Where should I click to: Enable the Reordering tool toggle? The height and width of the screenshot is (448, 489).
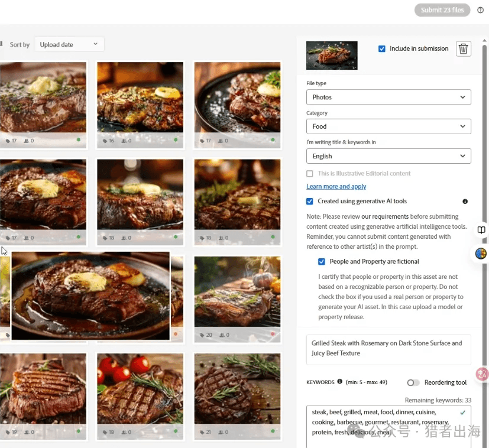pyautogui.click(x=413, y=382)
